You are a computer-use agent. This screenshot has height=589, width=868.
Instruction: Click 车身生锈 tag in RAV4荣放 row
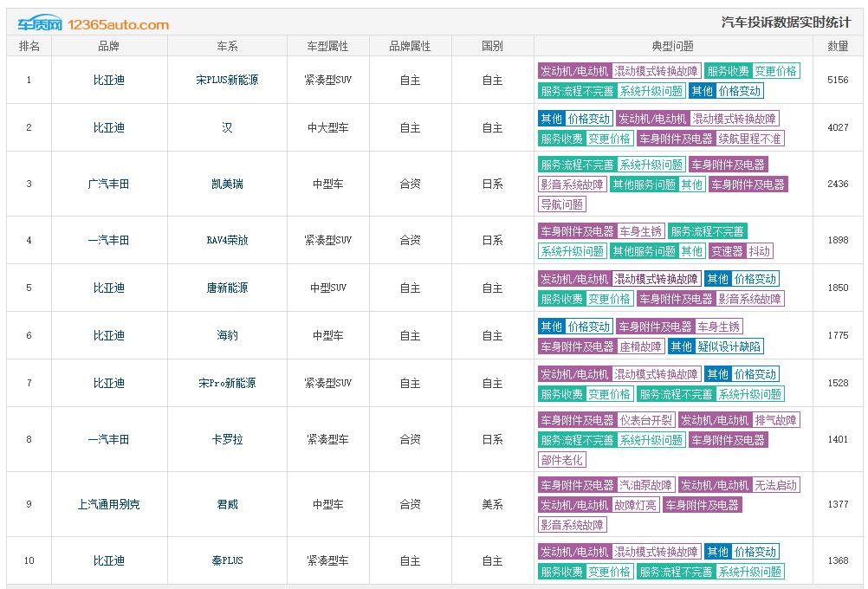point(640,231)
